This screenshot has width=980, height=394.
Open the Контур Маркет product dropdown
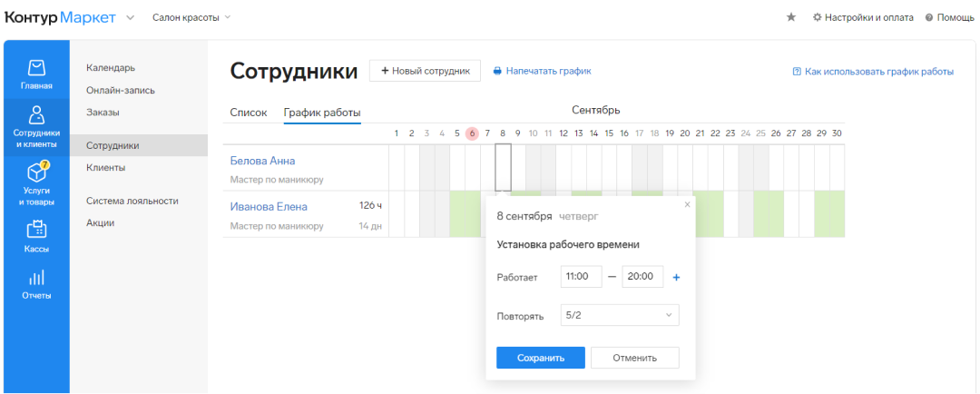tap(131, 17)
